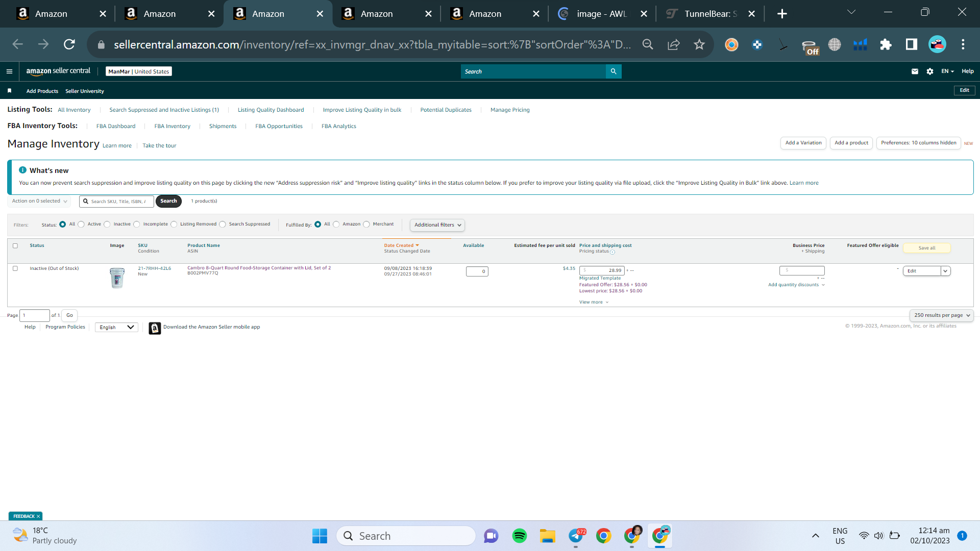Click Take the tour link
This screenshot has height=551, width=980.
159,146
